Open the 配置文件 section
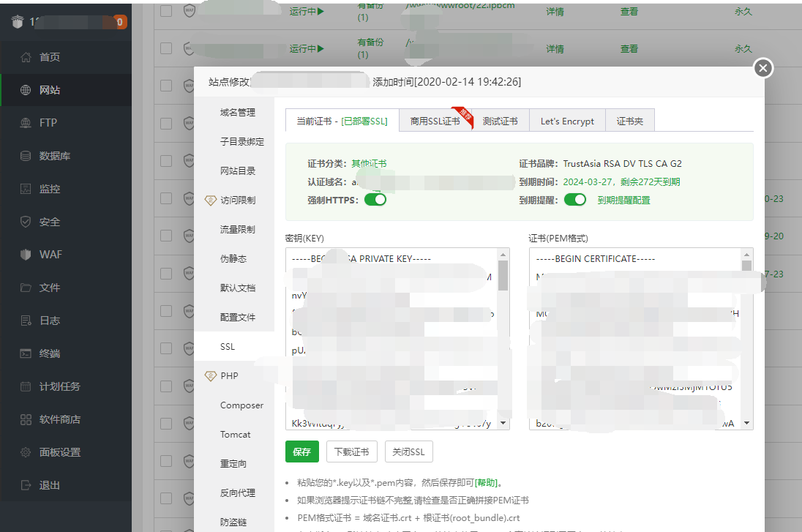802x532 pixels. (x=237, y=317)
